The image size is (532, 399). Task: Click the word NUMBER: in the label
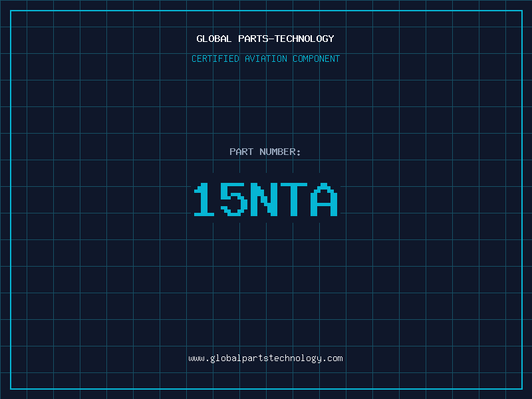click(x=280, y=152)
